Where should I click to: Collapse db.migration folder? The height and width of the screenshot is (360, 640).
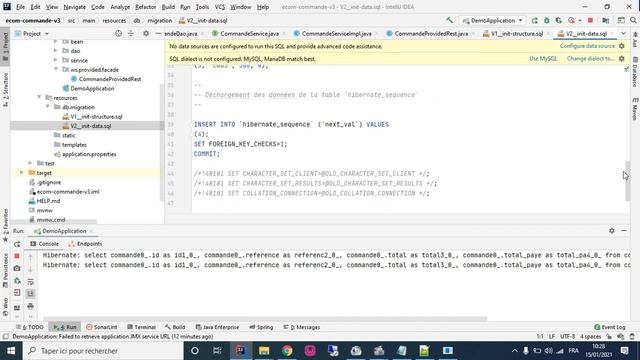click(x=47, y=107)
